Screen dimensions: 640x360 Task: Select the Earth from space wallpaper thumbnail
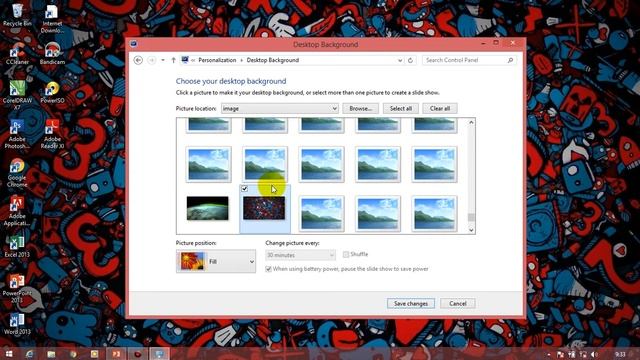(208, 208)
